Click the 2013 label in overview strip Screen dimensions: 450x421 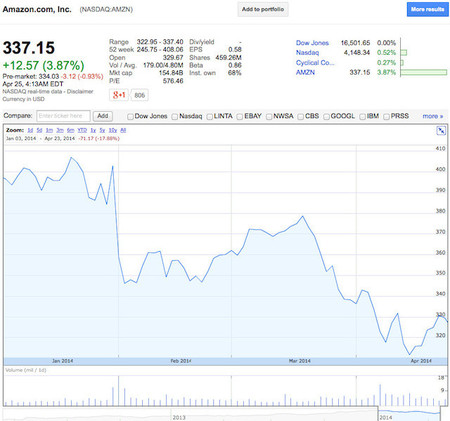point(179,417)
